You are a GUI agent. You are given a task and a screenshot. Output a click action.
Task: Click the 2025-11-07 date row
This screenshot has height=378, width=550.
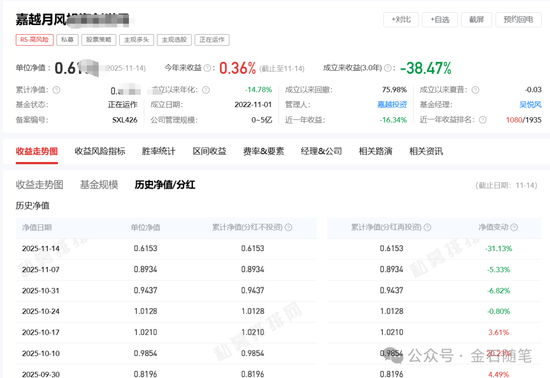point(41,270)
